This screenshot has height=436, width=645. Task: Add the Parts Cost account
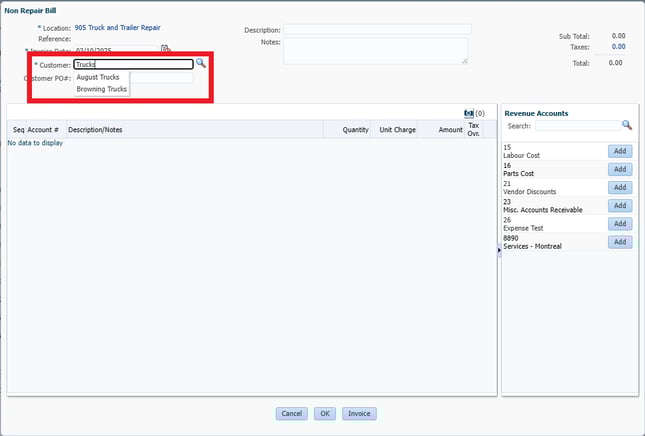(x=619, y=169)
